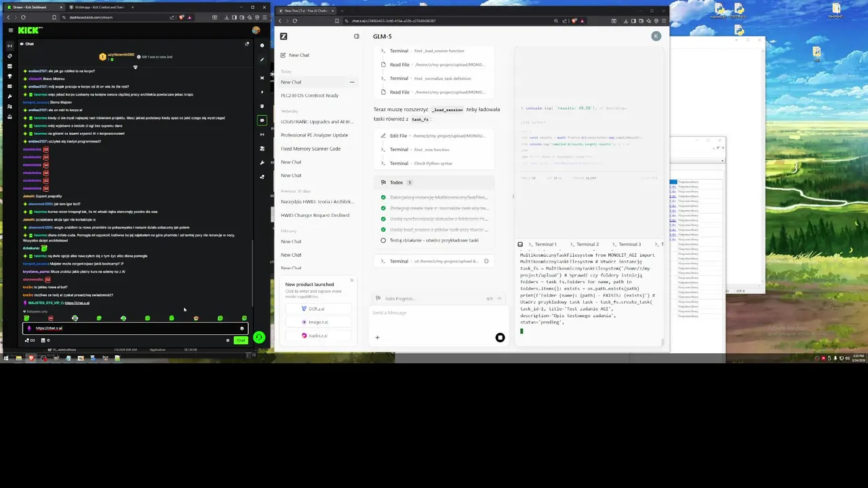Collapse the Kick leaderboard arrow below uzytkownik090
The image size is (868, 488).
tap(135, 67)
